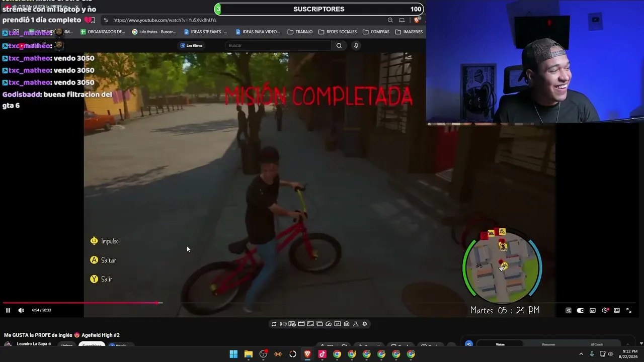The image size is (644, 362).
Task: Click the cinema mode clapperboard icon
Action: coord(301,324)
